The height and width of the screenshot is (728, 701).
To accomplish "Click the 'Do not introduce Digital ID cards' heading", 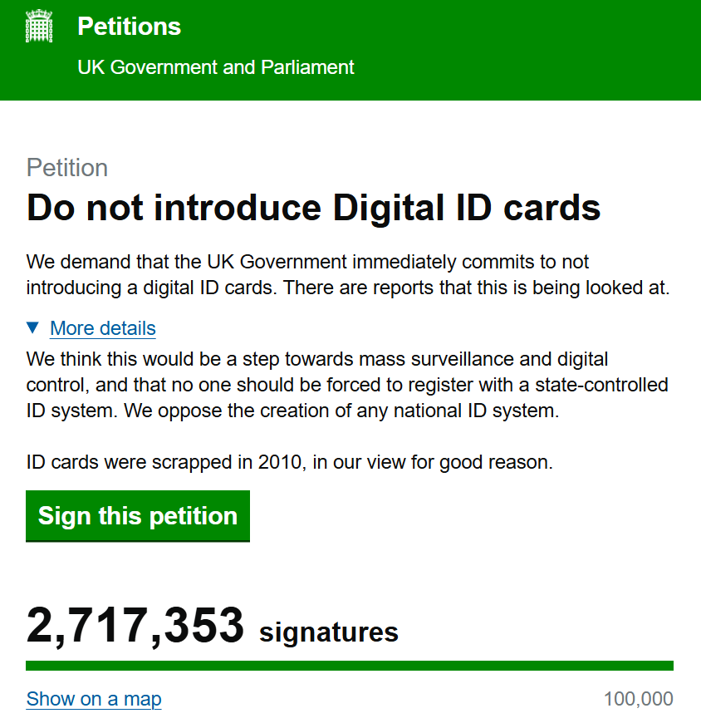I will click(314, 207).
